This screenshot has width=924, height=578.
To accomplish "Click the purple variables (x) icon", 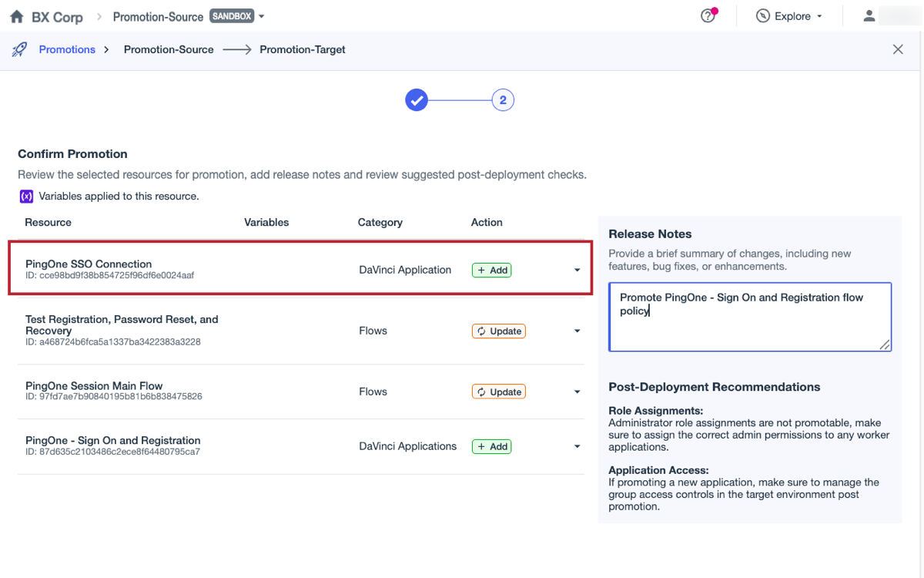I will point(26,197).
